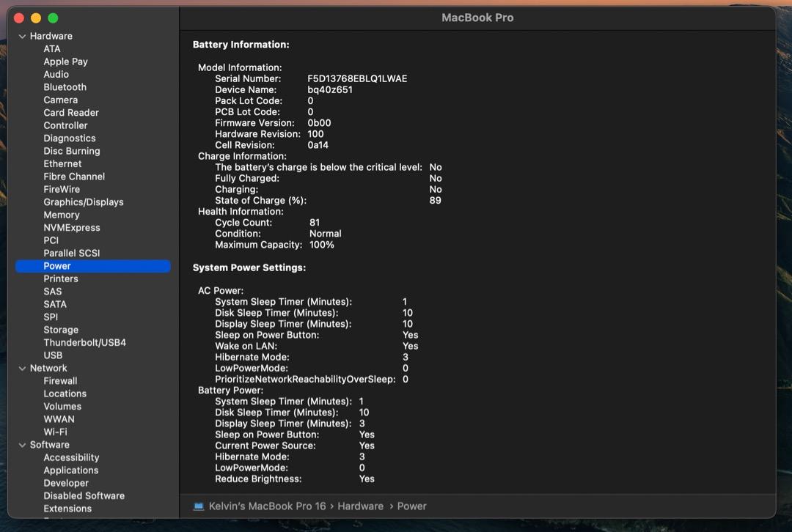792x532 pixels.
Task: Click Kelvin's MacBook Pro 16 in path bar
Action: (267, 506)
